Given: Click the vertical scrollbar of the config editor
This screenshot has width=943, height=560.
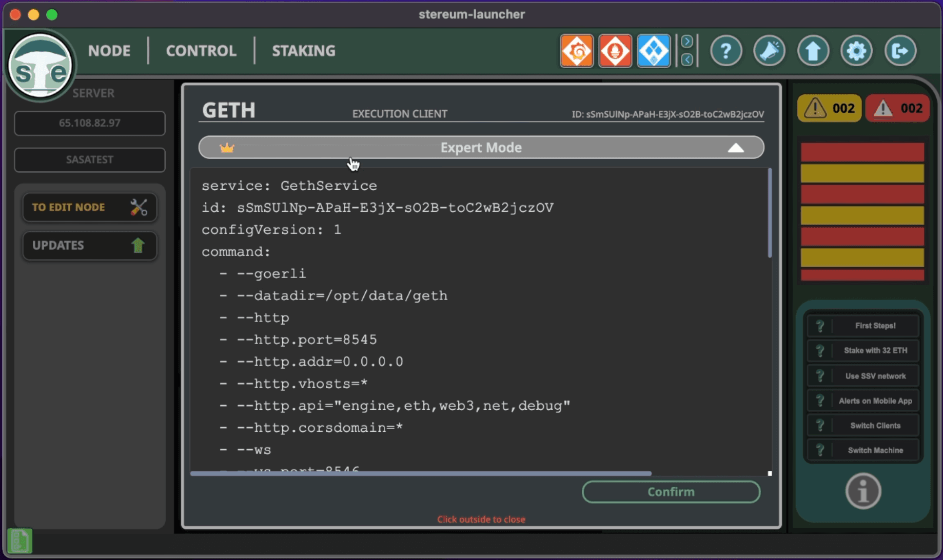Looking at the screenshot, I should (770, 213).
